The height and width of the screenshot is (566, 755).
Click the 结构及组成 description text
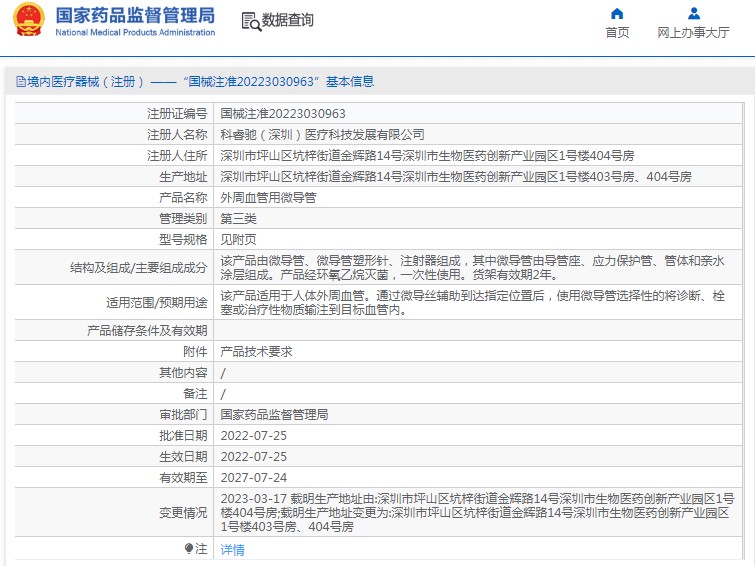tap(472, 267)
